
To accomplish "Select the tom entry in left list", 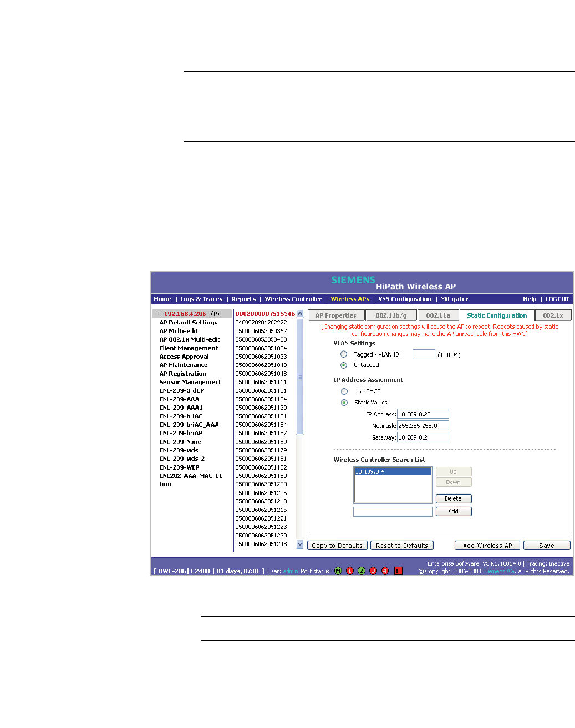I will [x=165, y=484].
